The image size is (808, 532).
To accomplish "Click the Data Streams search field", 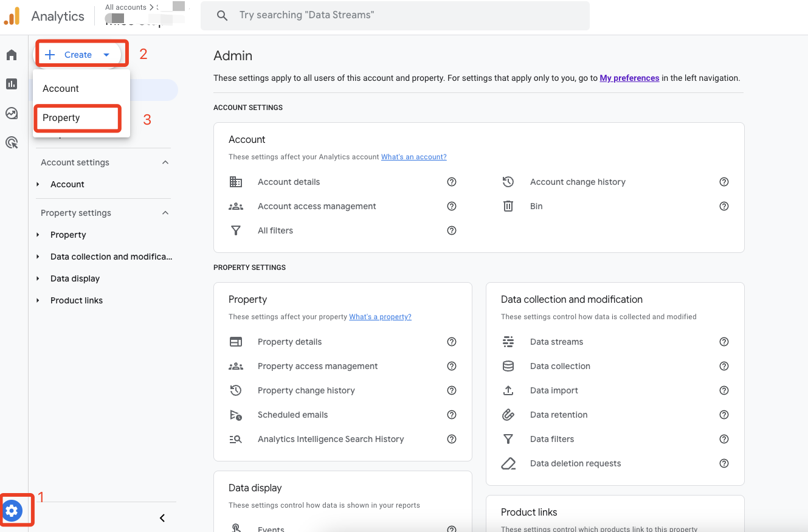I will pos(395,15).
